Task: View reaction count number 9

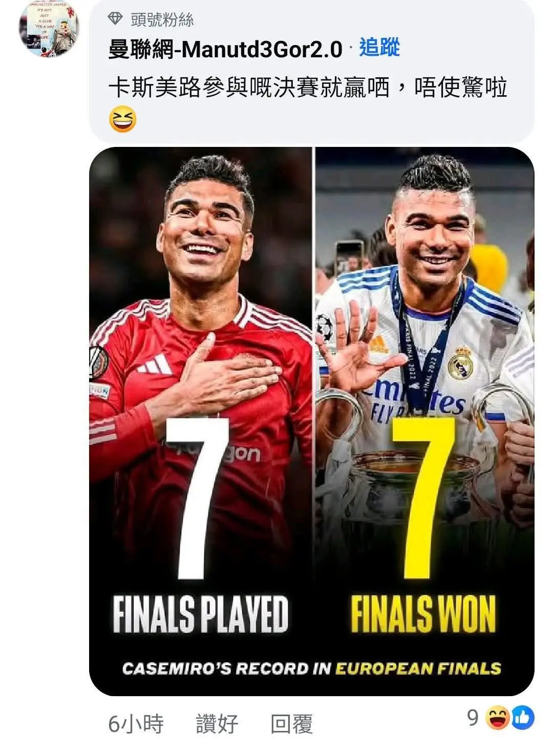Action: pyautogui.click(x=473, y=718)
